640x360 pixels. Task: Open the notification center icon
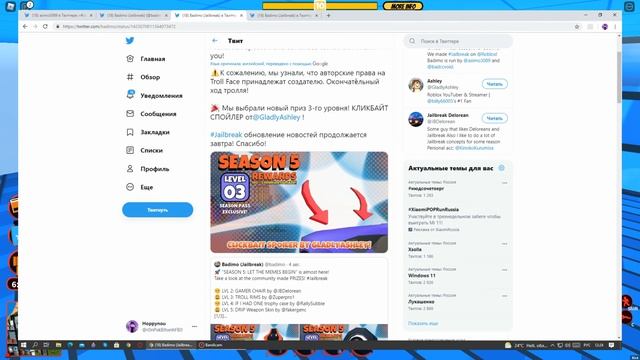point(611,345)
